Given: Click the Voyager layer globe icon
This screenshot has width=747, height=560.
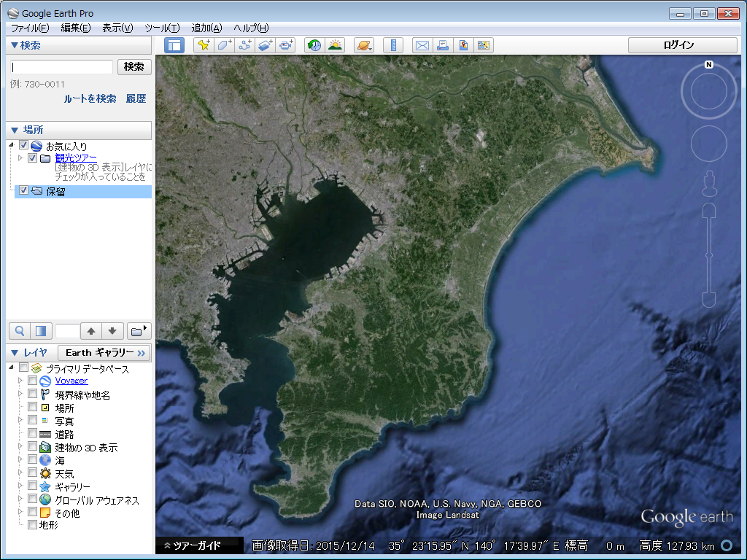Looking at the screenshot, I should tap(45, 381).
